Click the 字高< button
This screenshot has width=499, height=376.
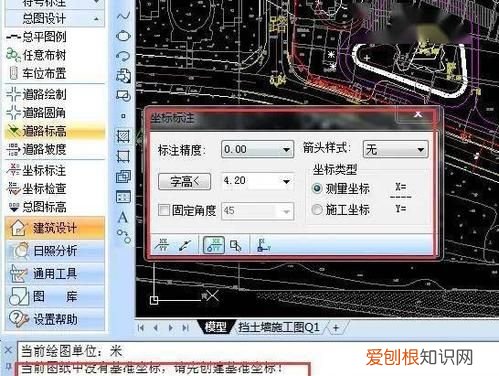[184, 182]
